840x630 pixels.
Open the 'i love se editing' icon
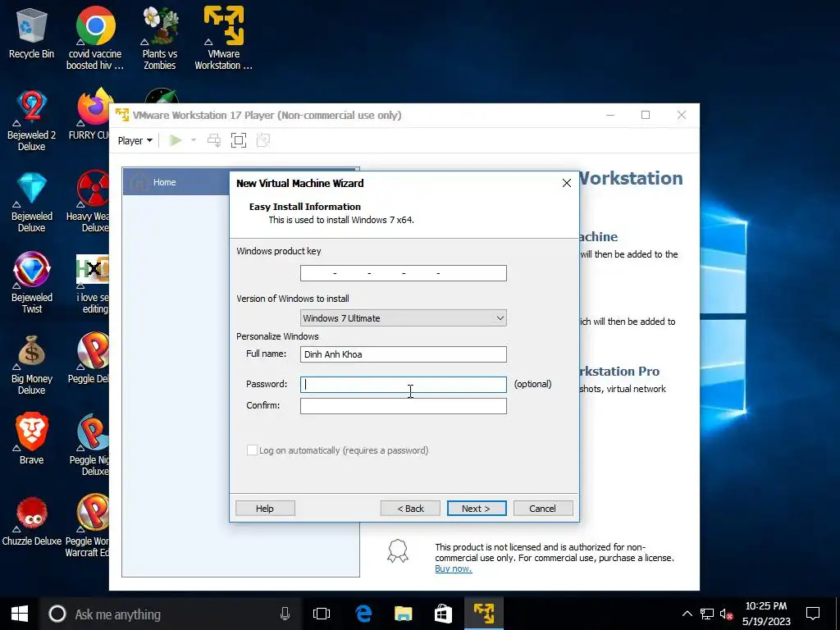click(92, 284)
